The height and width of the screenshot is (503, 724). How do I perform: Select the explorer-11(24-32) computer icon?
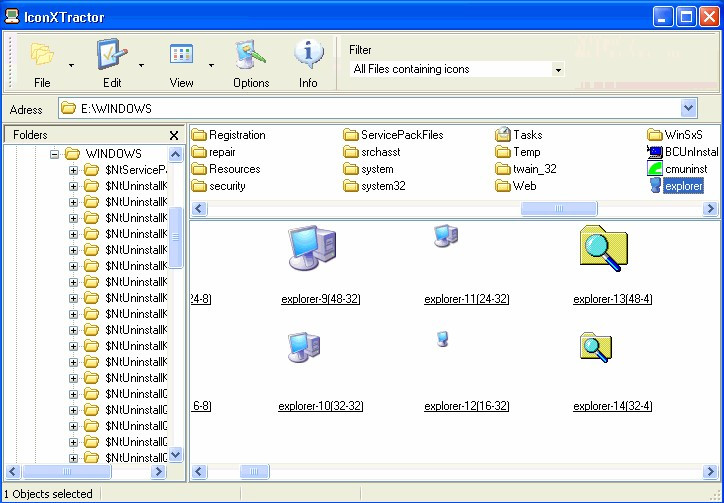(446, 236)
